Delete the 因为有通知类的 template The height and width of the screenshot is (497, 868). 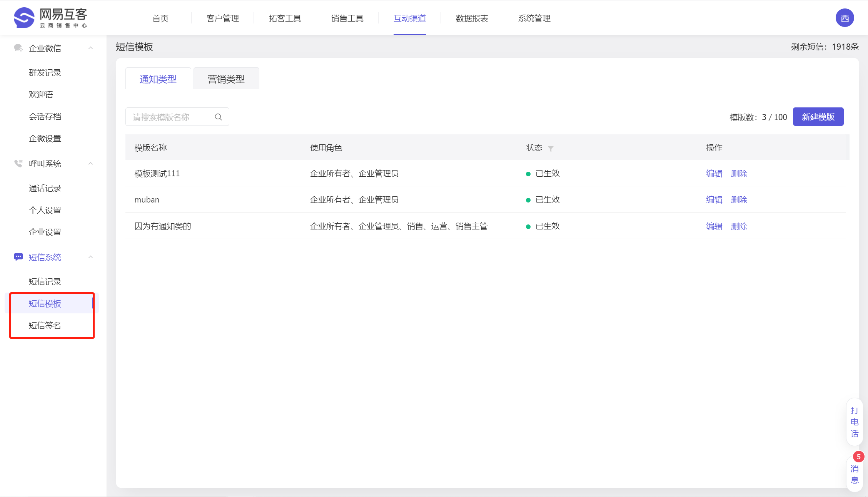(739, 226)
